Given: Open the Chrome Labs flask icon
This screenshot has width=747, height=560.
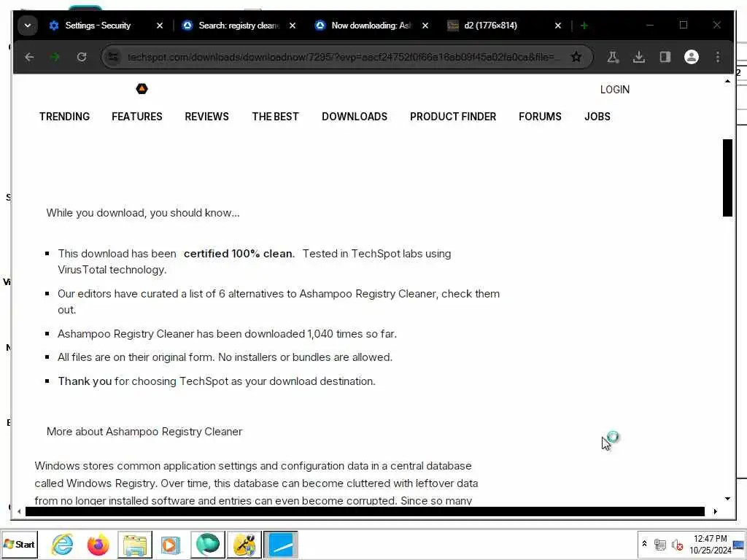Looking at the screenshot, I should click(x=613, y=57).
